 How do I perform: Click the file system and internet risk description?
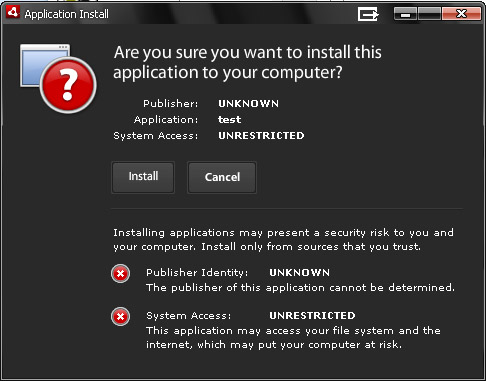click(293, 337)
